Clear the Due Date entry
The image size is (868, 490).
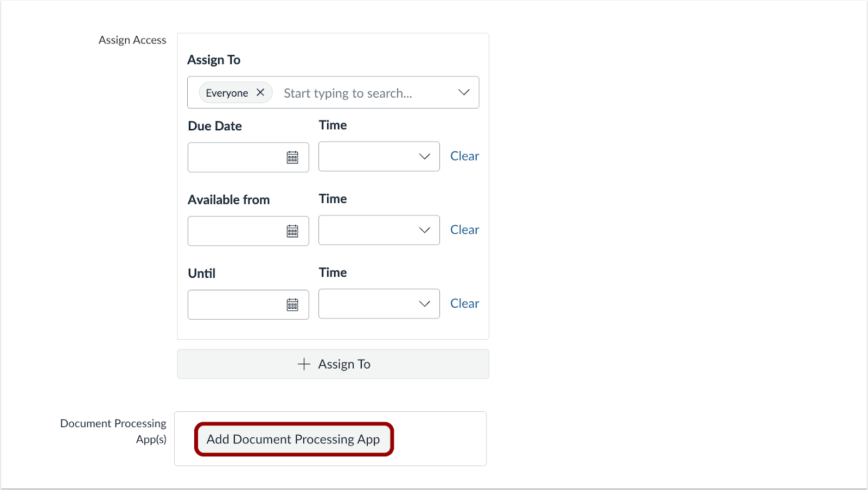(464, 156)
